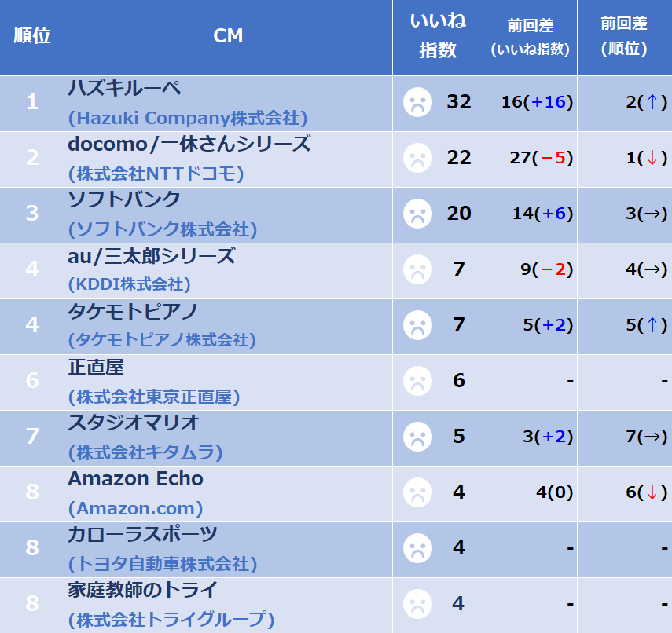
Task: Click the sad face icon in スタジオマリオ row
Action: (417, 436)
